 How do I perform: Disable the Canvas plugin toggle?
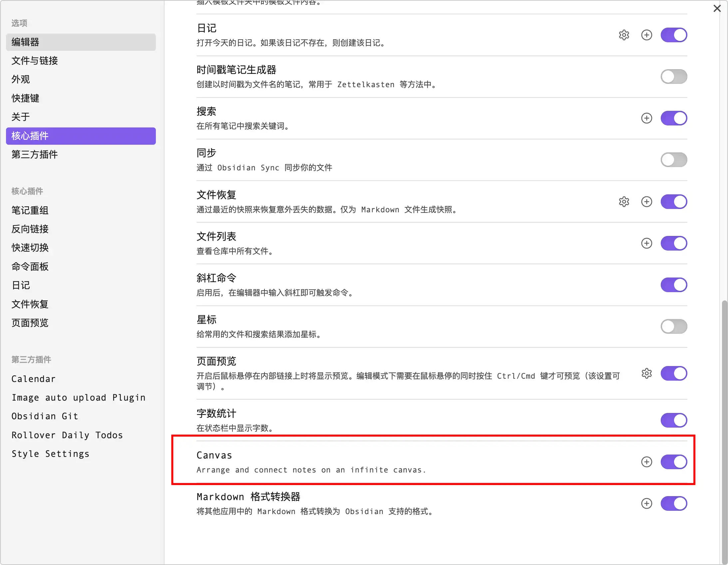pos(673,462)
